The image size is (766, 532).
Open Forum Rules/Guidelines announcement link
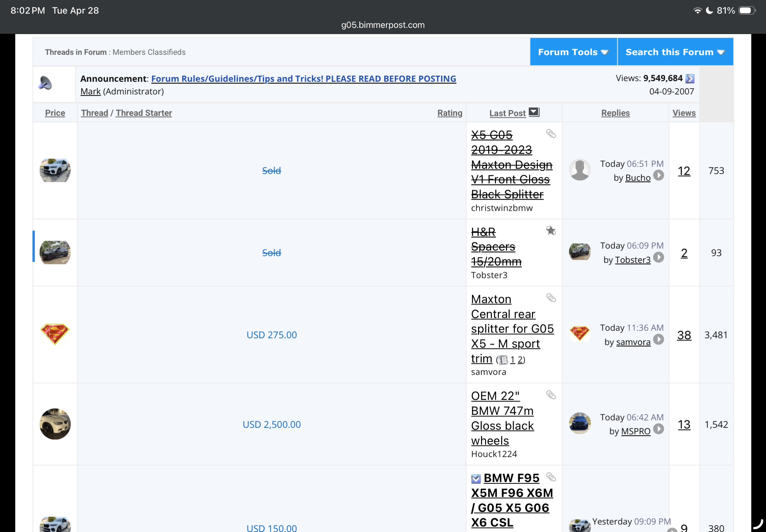(x=303, y=79)
